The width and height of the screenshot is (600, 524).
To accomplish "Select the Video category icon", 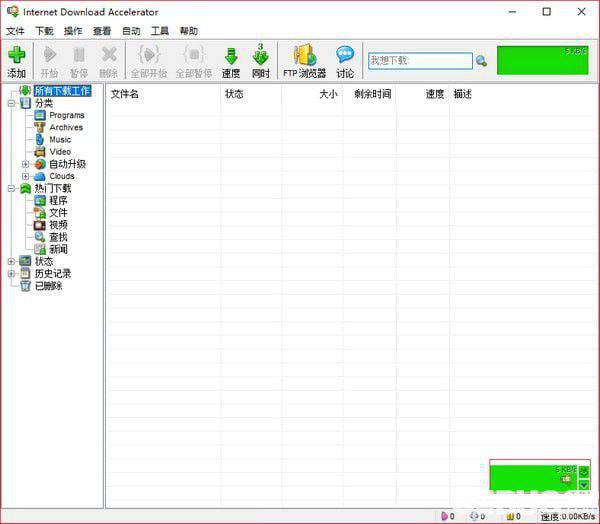I will coord(40,152).
